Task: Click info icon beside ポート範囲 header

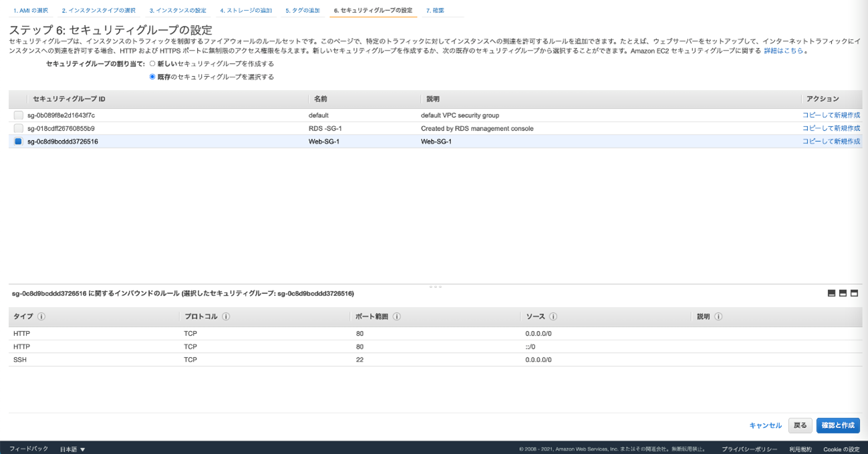Action: (397, 317)
